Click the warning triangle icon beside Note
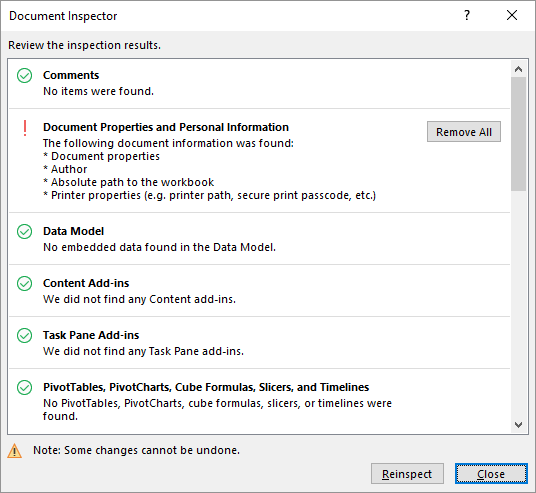The height and width of the screenshot is (493, 536). click(x=14, y=451)
